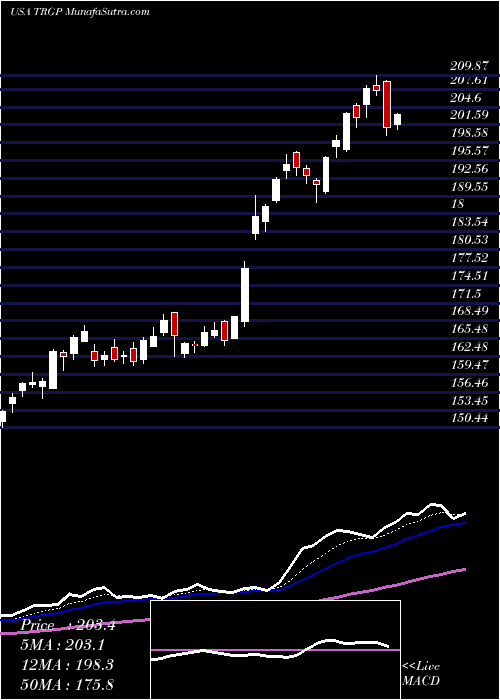
Task: Click the 201.59 price label
Action: 470,115
